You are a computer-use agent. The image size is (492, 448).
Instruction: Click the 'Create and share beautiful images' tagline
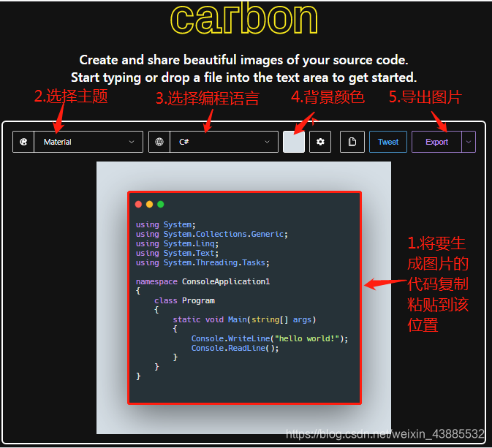[243, 60]
